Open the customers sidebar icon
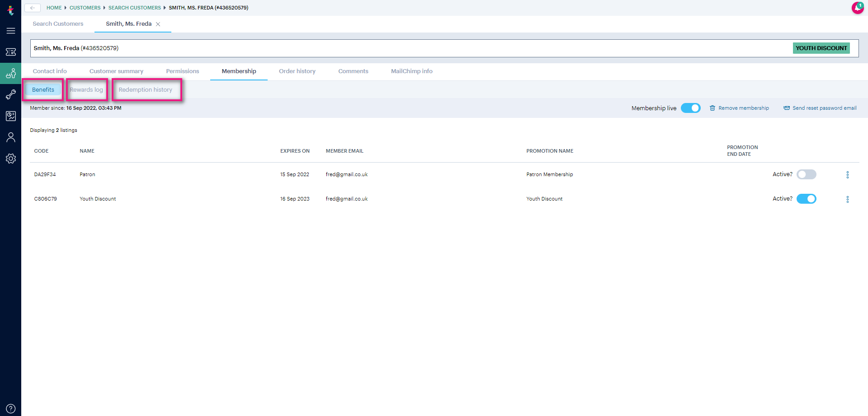The height and width of the screenshot is (416, 868). 10,73
